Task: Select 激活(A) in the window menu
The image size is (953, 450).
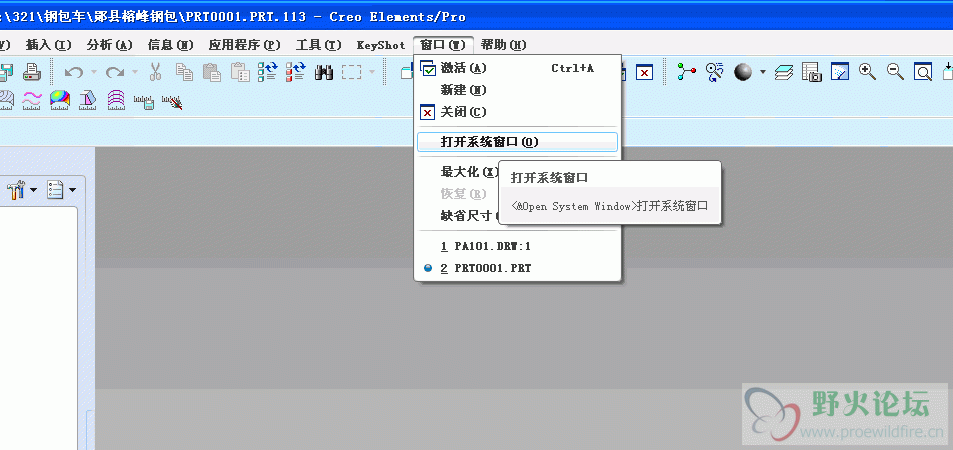Action: click(x=518, y=68)
